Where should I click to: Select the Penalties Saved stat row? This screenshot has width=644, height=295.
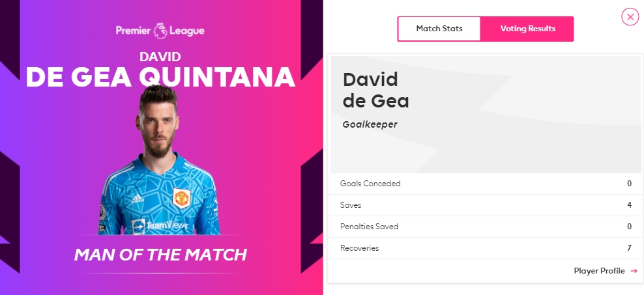point(486,227)
